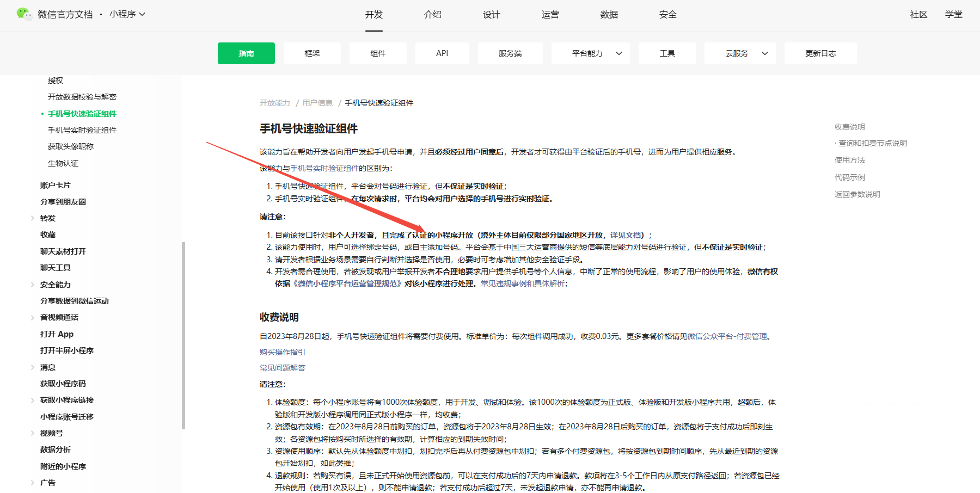
Task: Open the 平台能力 dropdown
Action: [591, 53]
